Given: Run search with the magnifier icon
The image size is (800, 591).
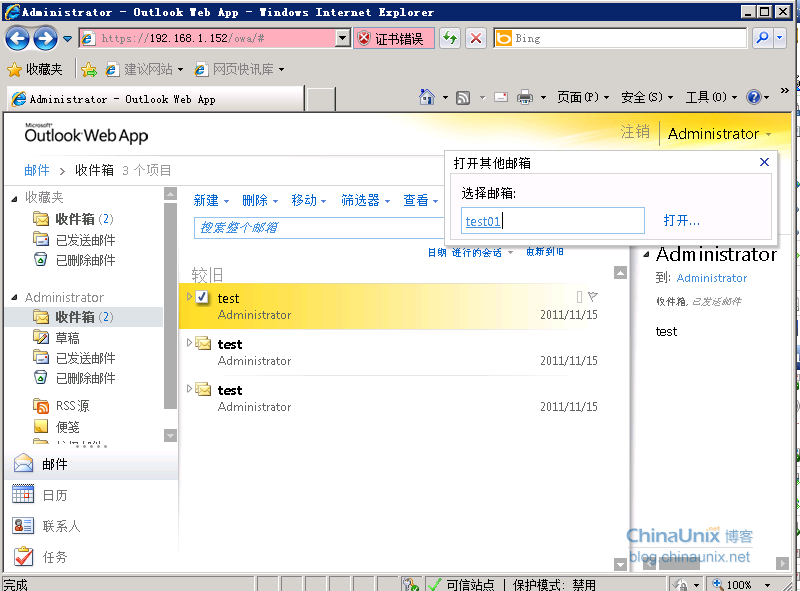Looking at the screenshot, I should pyautogui.click(x=762, y=38).
